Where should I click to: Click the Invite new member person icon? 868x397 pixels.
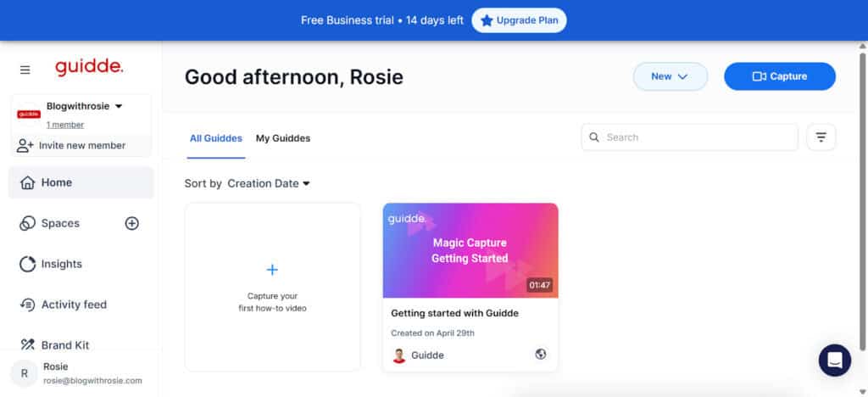pos(25,146)
